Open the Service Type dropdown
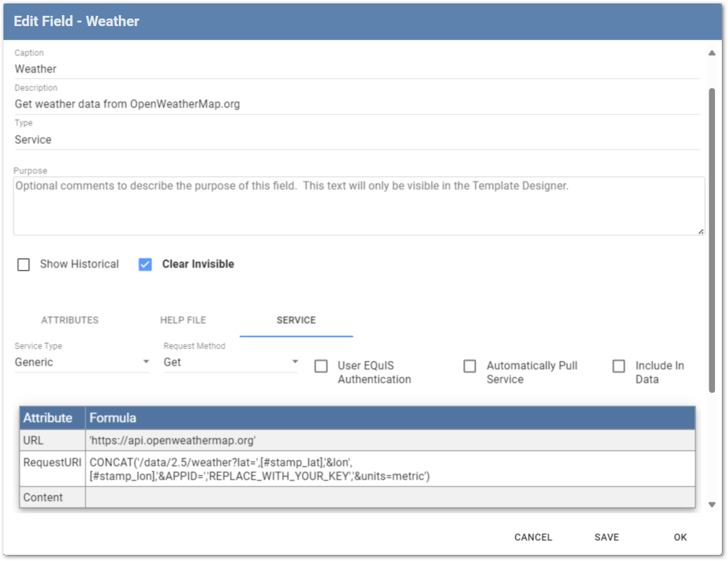728x561 pixels. [x=146, y=362]
